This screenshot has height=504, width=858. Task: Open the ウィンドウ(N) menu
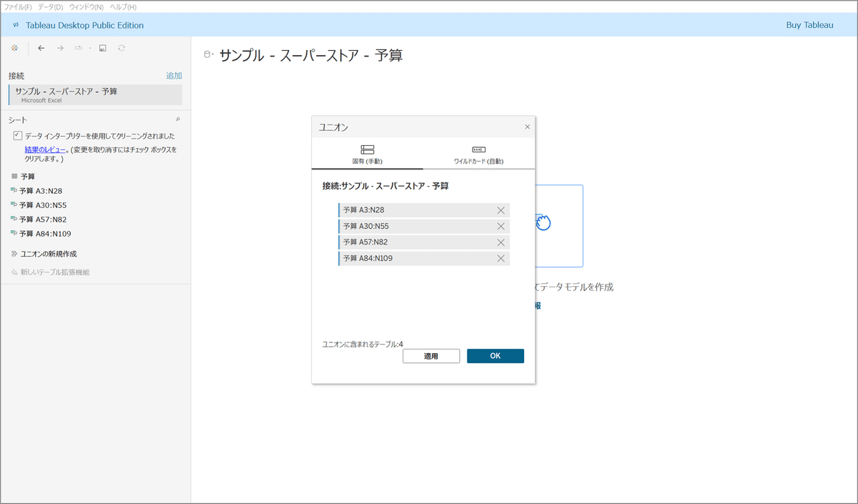tap(86, 6)
